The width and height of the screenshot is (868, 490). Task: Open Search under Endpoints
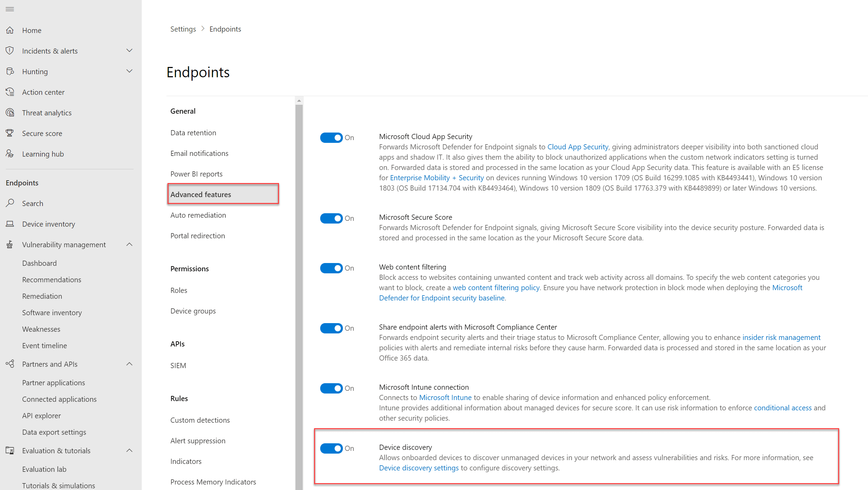33,203
